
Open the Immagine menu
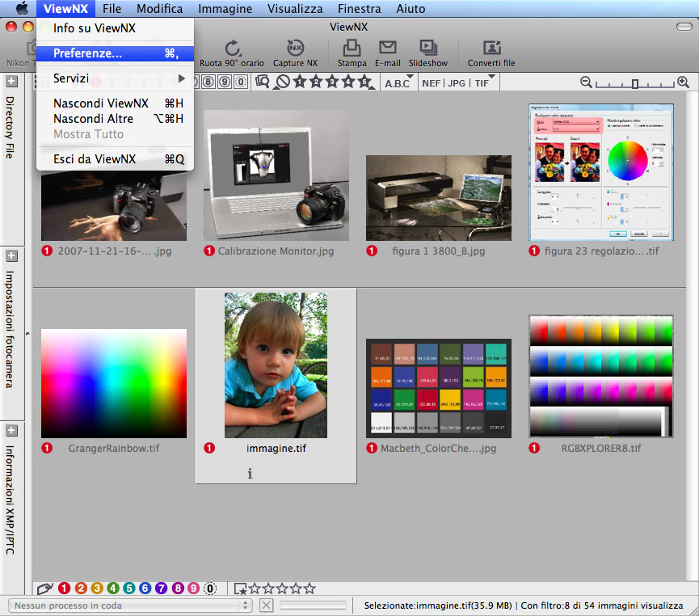[225, 8]
